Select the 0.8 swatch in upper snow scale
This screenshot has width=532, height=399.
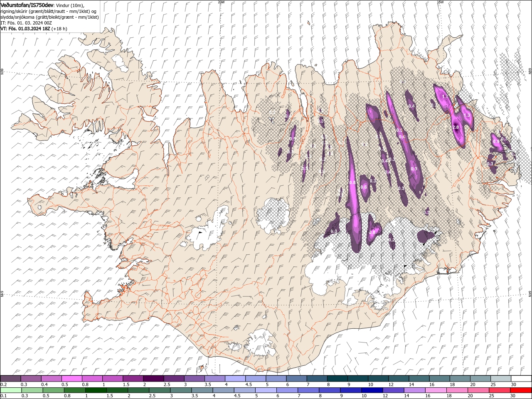[92, 379]
